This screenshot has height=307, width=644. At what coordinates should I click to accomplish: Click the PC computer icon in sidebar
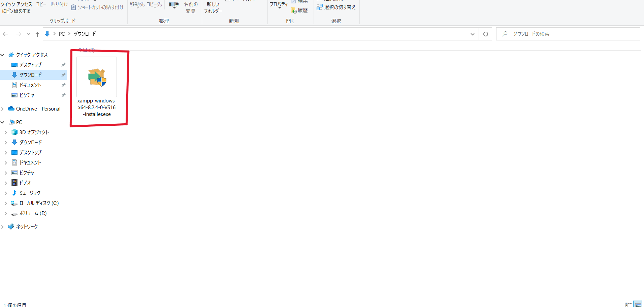click(12, 122)
